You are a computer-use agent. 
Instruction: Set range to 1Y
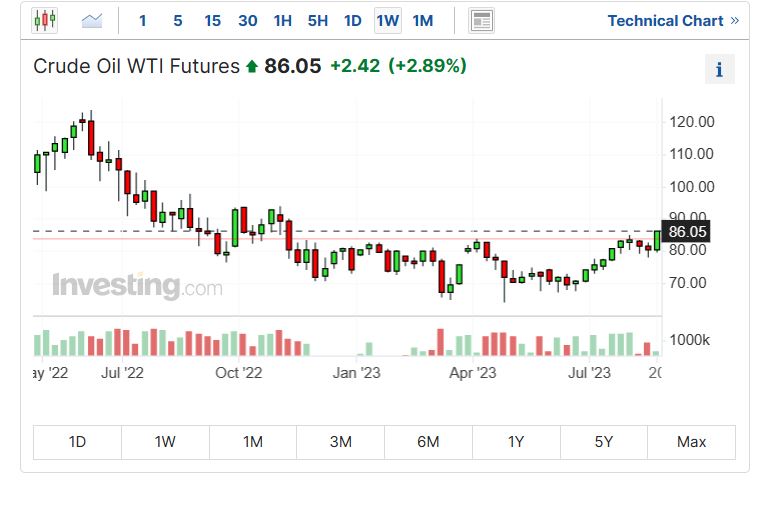point(516,442)
